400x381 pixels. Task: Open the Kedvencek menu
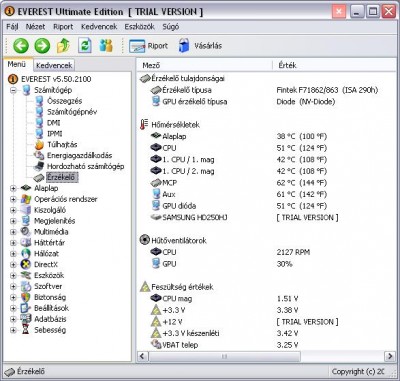[x=99, y=27]
